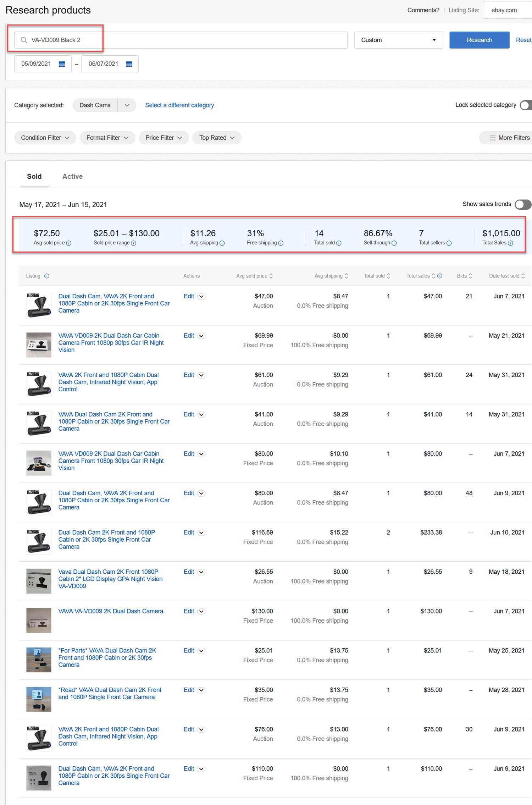
Task: Expand the Dash Cams category chevron
Action: 127,105
